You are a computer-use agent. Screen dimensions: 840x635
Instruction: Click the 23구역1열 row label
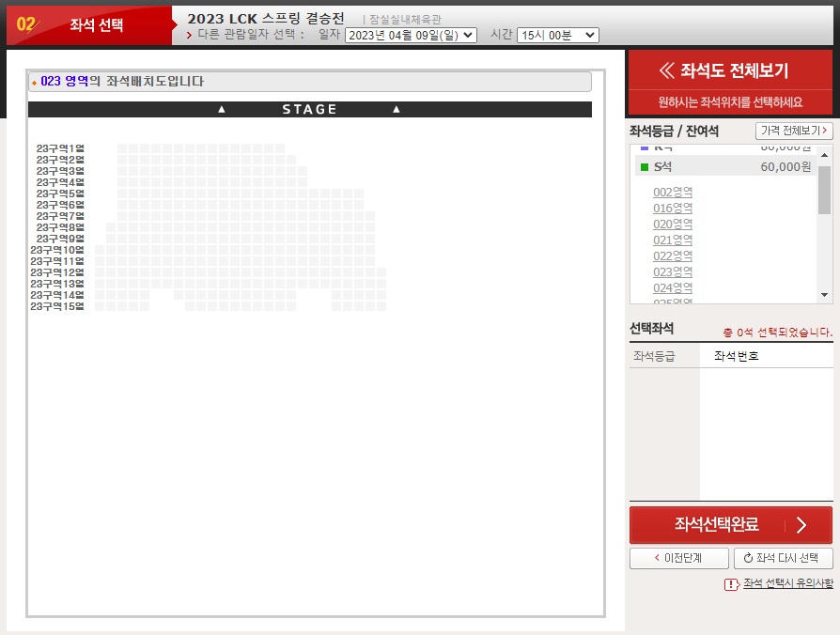(60, 148)
